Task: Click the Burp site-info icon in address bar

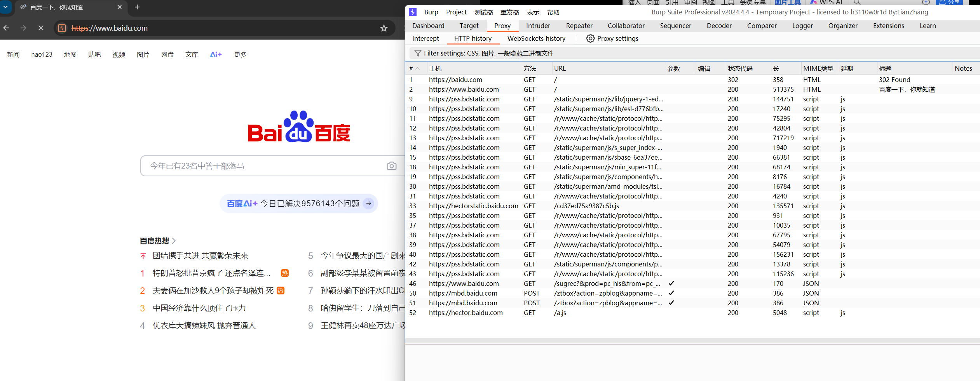Action: (62, 28)
